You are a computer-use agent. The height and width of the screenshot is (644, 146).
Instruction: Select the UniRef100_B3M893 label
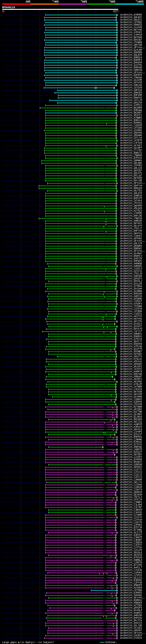(x=131, y=593)
